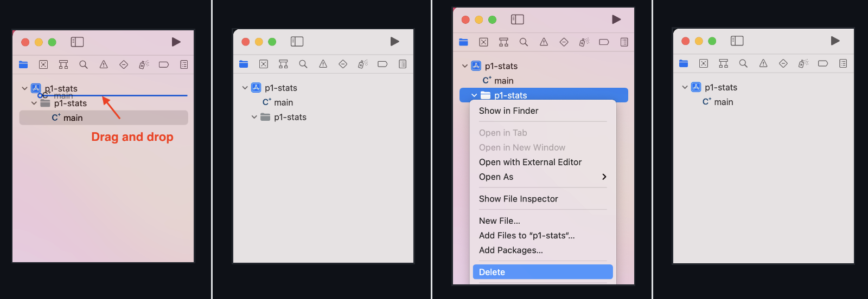
Task: Open Find navigator in context-menu window
Action: point(524,42)
